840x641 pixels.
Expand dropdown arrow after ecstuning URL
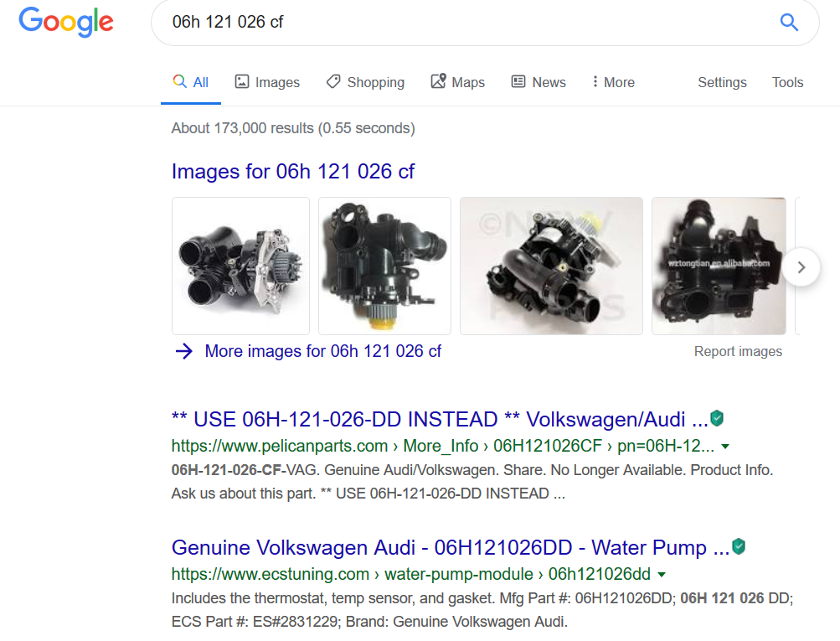(662, 575)
